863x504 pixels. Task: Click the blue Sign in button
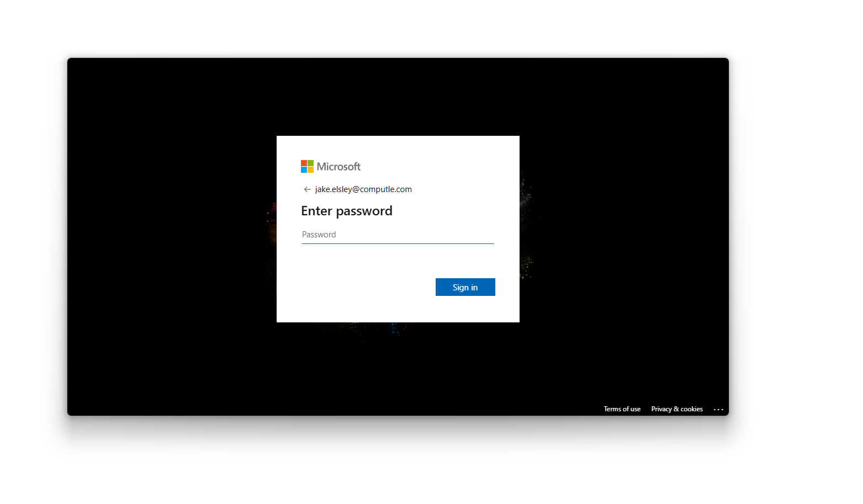(x=465, y=287)
